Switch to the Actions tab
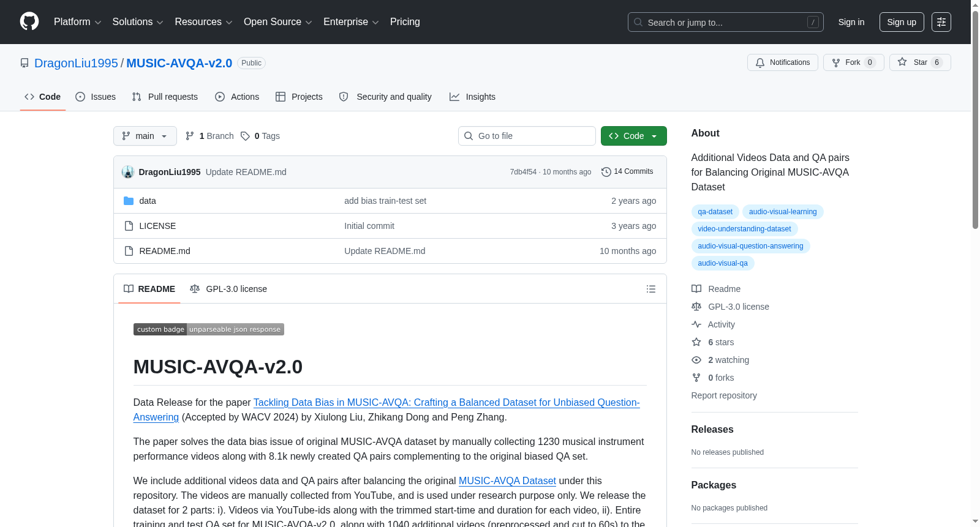Screen dimensions: 980x527 pos(237,97)
